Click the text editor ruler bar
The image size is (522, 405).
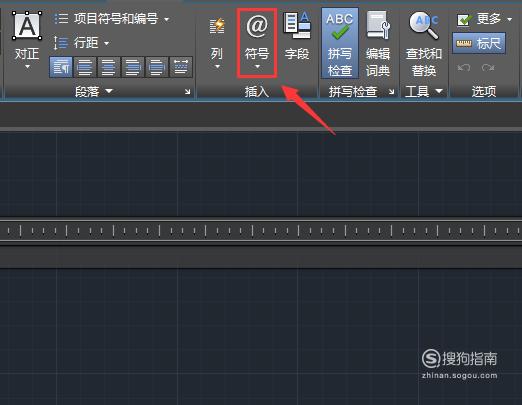click(261, 230)
